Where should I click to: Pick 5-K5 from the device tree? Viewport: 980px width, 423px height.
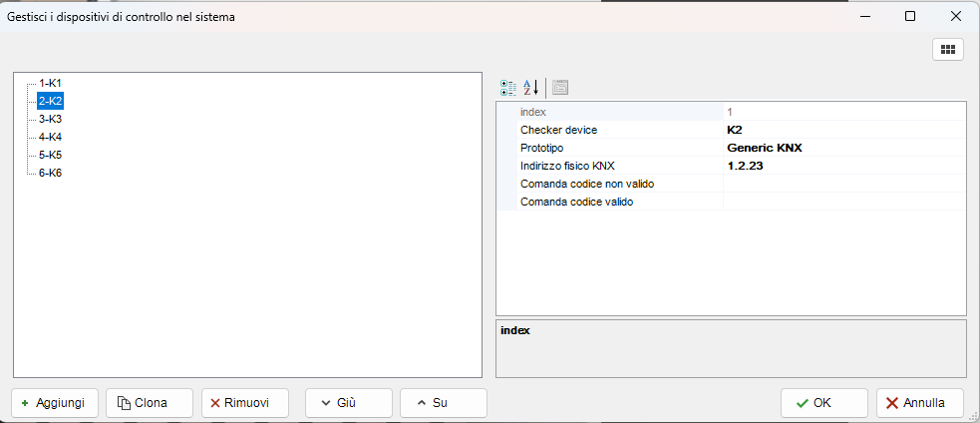pos(51,155)
